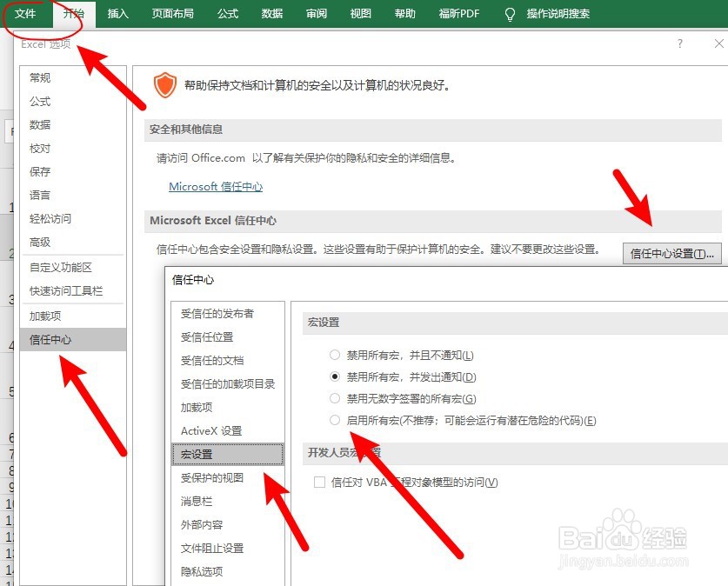Open the 福昕PDF ribbon tab
The height and width of the screenshot is (586, 728).
click(x=459, y=13)
